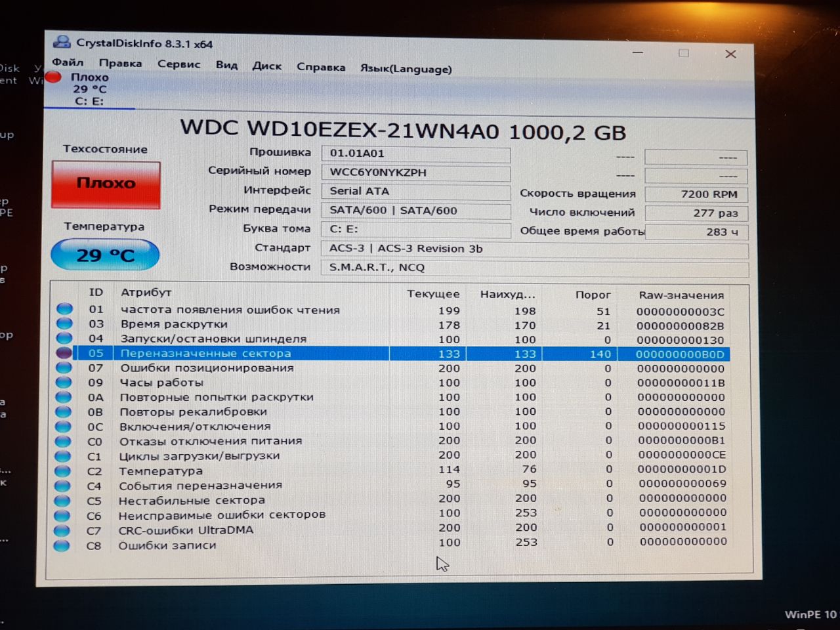Image resolution: width=840 pixels, height=630 pixels.
Task: Click the Возможности field S.M.A.R.T., NCQ
Action: [534, 268]
